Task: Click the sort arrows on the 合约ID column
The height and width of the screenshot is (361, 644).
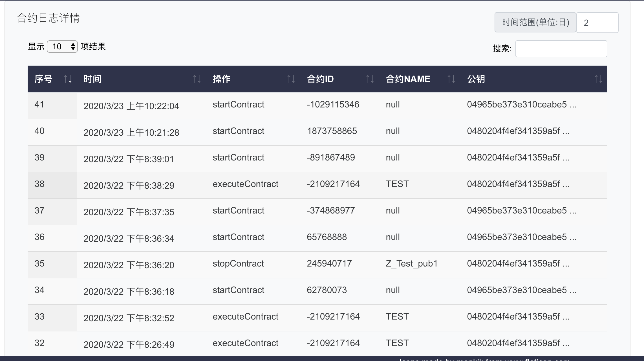Action: 370,79
